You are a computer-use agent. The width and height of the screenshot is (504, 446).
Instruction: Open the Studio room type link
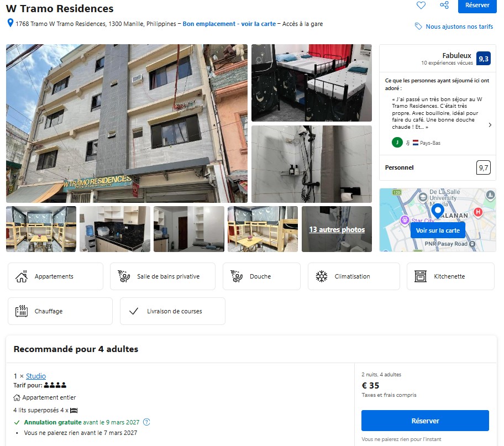click(36, 376)
